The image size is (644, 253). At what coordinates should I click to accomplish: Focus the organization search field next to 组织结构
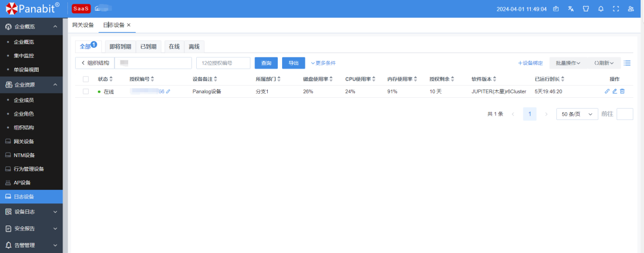153,63
